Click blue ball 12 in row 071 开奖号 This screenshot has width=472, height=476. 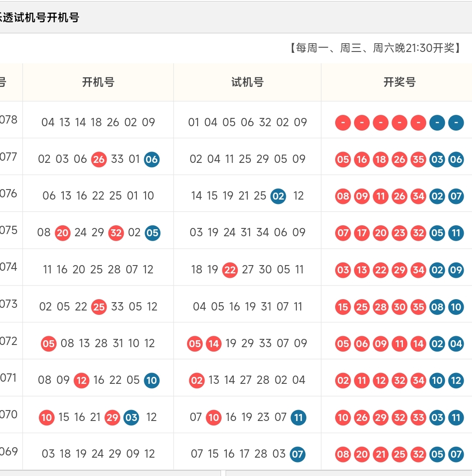point(456,380)
